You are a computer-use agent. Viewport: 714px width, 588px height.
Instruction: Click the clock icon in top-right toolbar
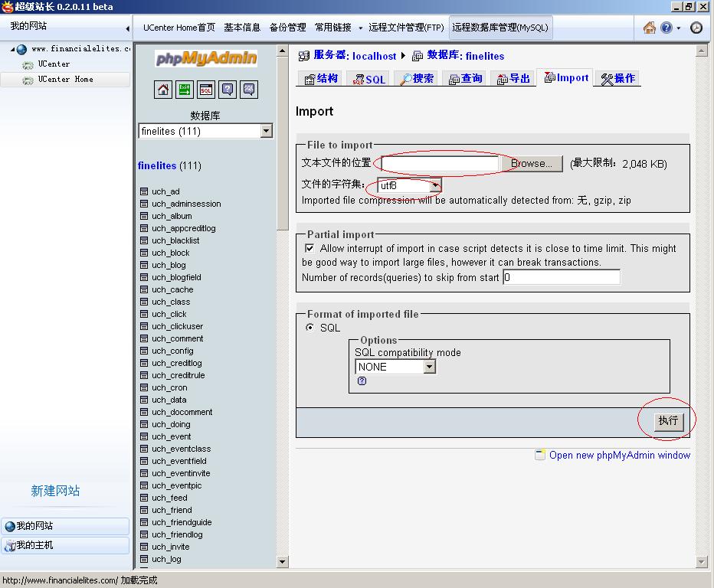[x=696, y=28]
